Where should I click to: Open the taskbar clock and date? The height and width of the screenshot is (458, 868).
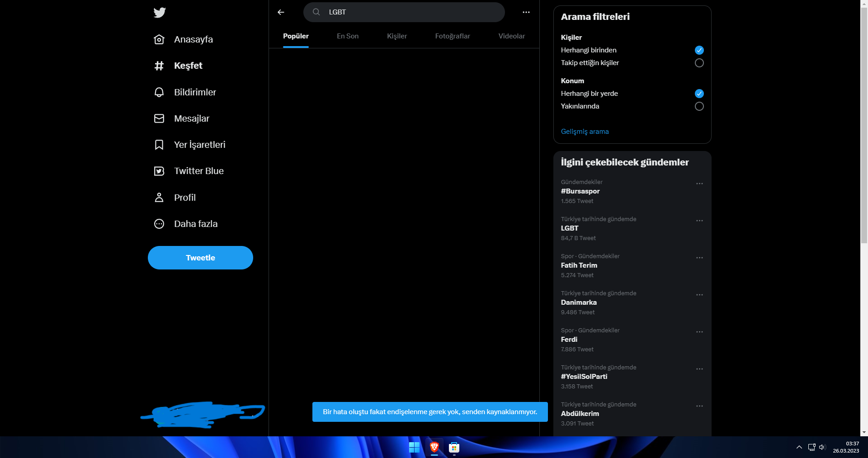[846, 447]
